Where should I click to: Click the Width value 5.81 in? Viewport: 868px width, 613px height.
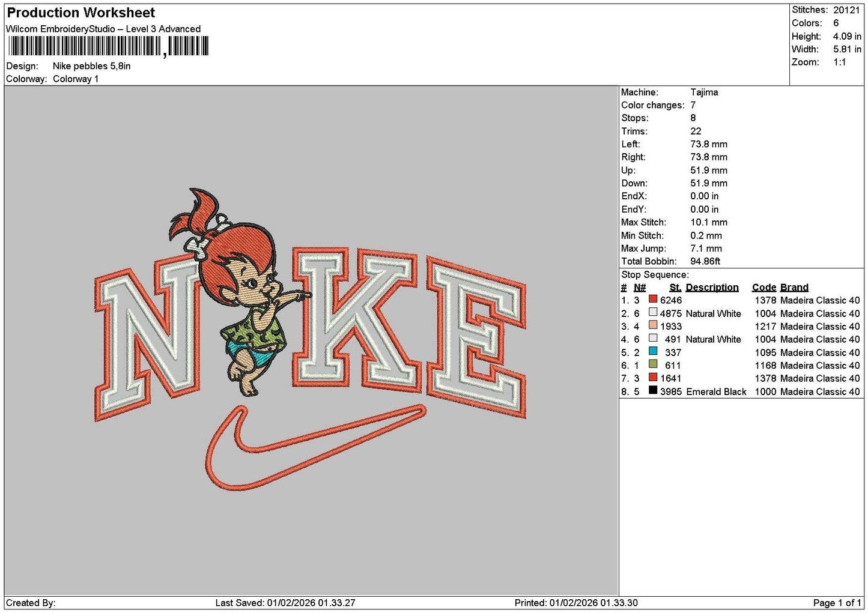tap(847, 49)
